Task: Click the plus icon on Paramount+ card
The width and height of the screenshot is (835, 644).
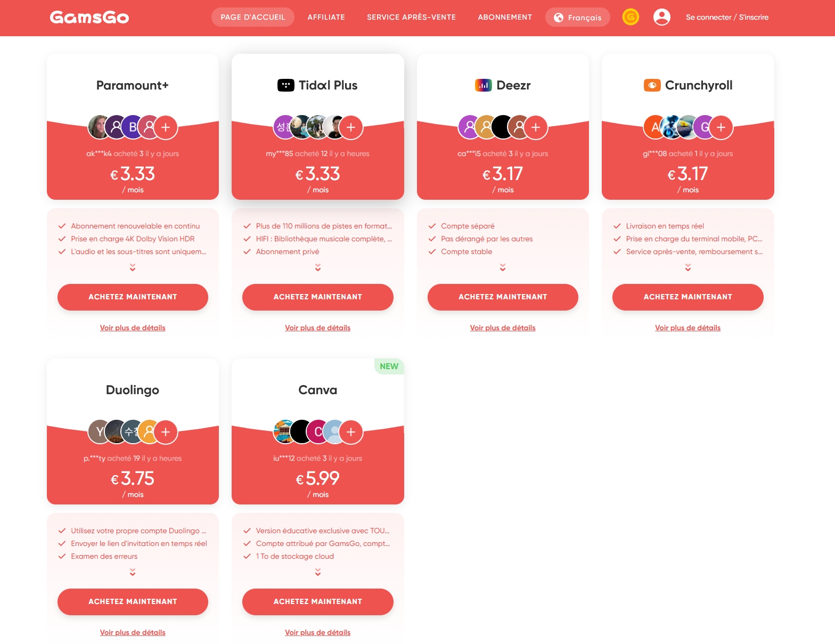Action: [x=166, y=127]
